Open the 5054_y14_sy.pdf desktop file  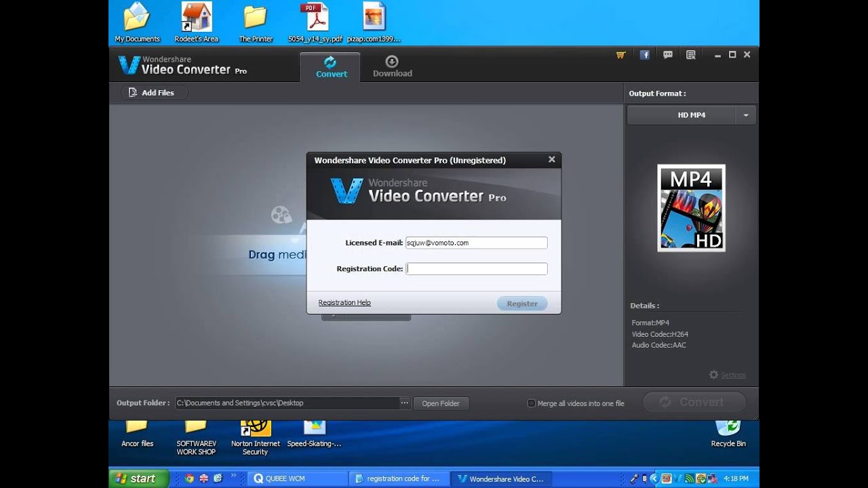315,22
